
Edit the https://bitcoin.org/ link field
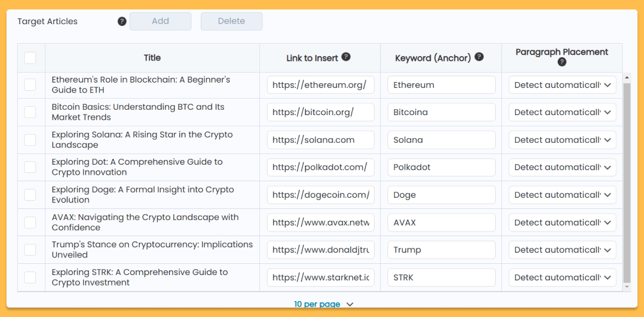320,112
